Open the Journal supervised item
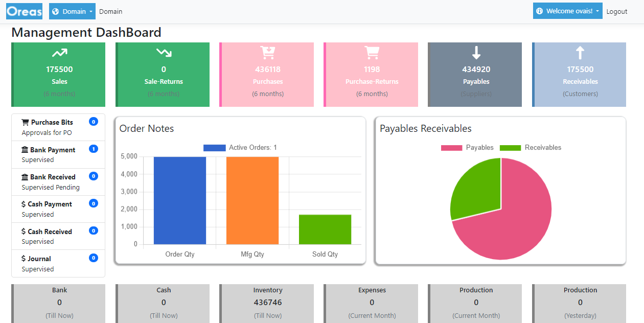 tap(39, 264)
